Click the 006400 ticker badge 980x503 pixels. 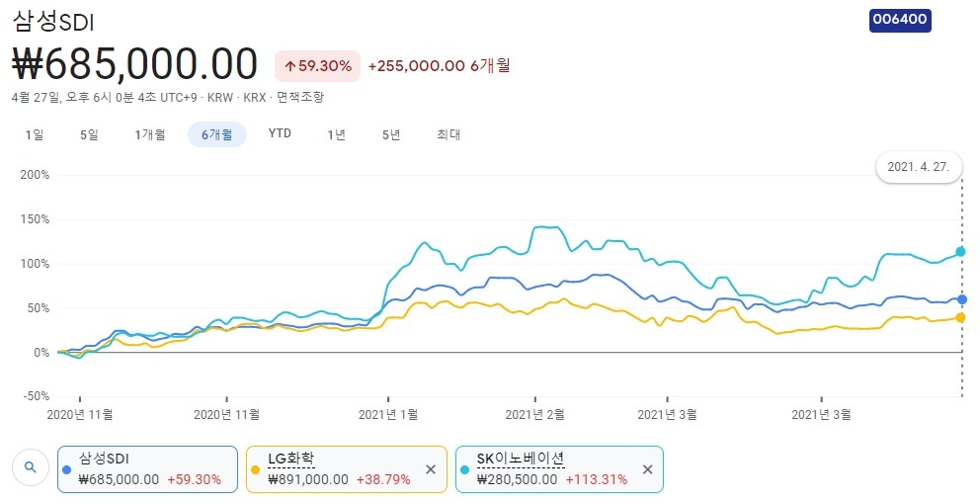900,20
